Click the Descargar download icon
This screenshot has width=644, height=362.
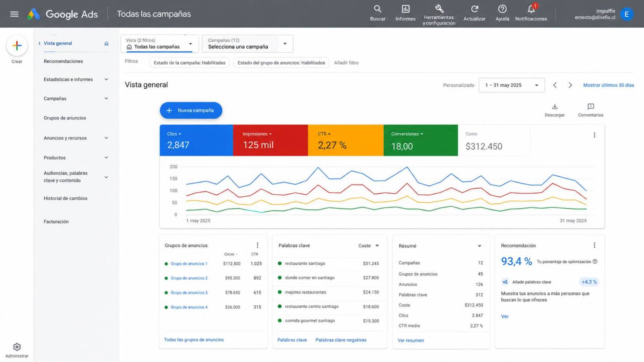point(555,107)
